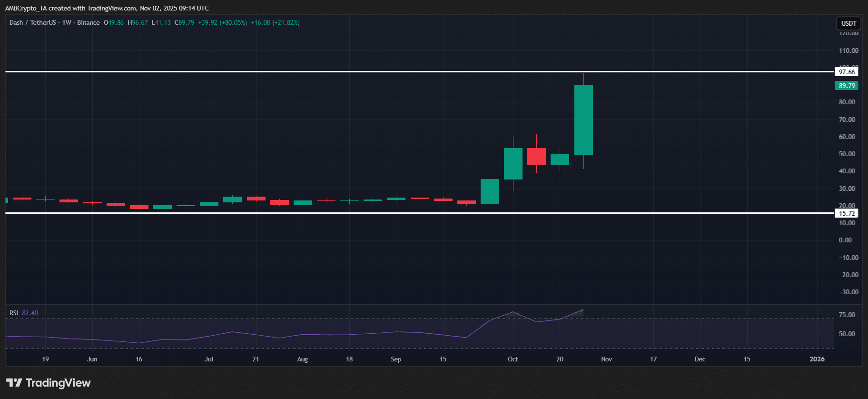
Task: Click the upper white horizontal resistance line
Action: pos(286,71)
